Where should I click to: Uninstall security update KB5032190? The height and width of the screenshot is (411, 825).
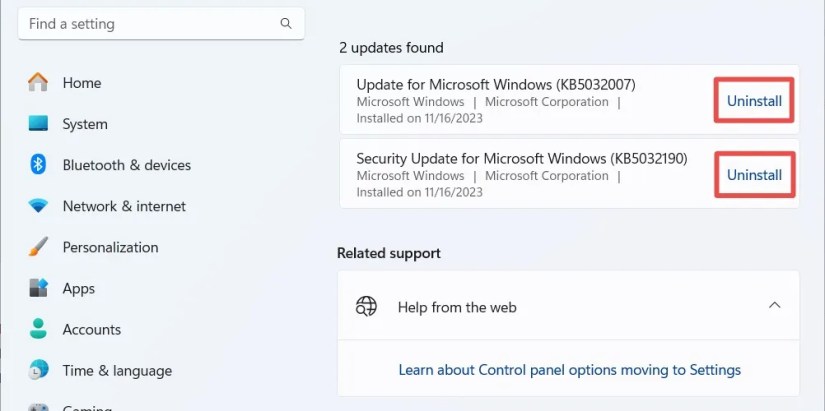(754, 175)
